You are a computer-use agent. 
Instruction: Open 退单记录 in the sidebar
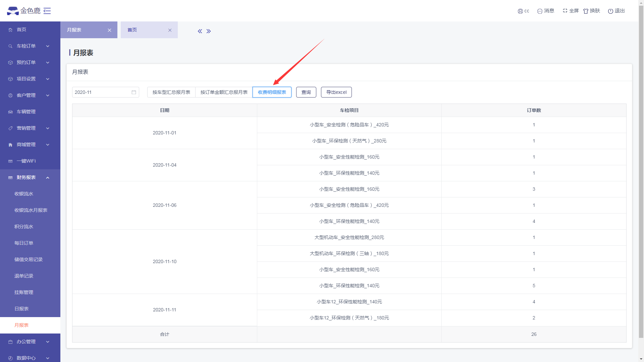coord(30,276)
